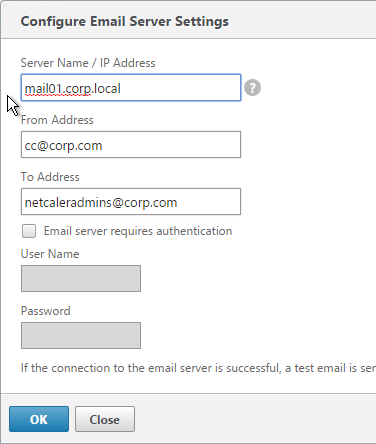376x444 pixels.
Task: Click the 'netcaleradmins@corp.com' address text
Action: coord(101,203)
